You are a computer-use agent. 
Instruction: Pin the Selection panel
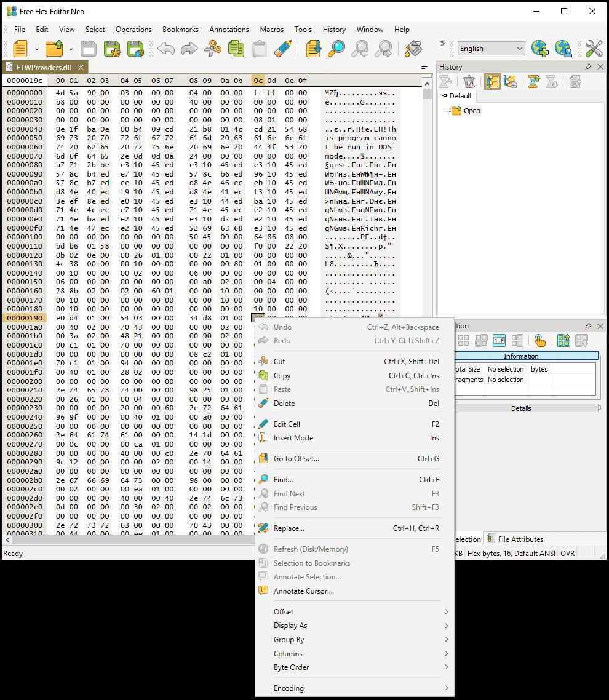588,327
